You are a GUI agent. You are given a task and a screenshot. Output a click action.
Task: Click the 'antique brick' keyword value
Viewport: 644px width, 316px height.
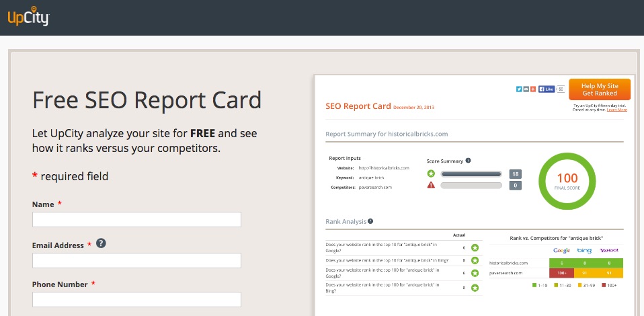372,177
